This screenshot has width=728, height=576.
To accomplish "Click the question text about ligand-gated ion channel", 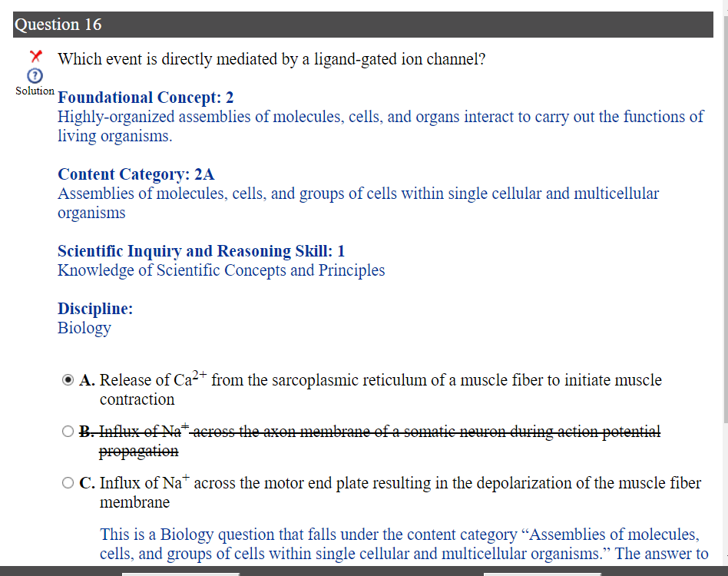I will 271,59.
